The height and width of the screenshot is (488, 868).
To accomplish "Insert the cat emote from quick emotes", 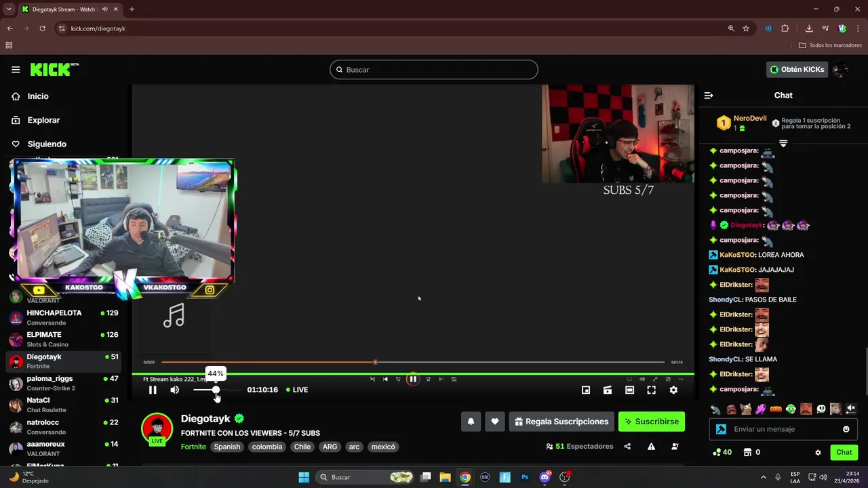I will 746,409.
